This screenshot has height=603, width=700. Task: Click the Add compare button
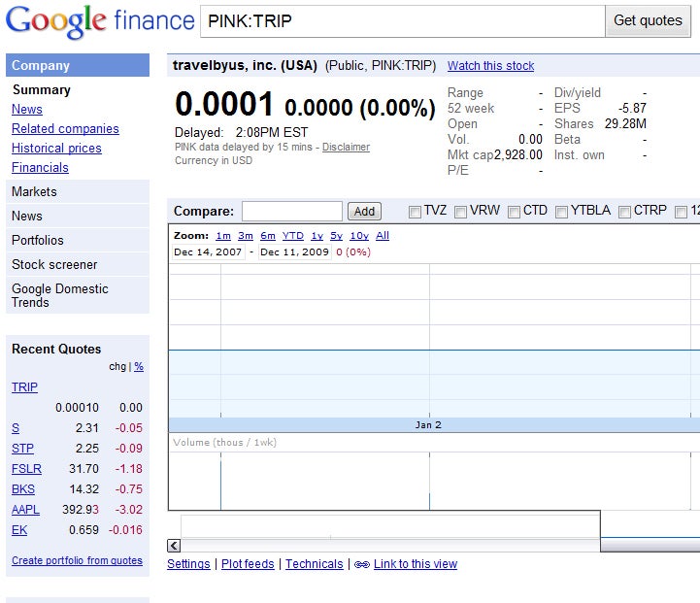364,211
